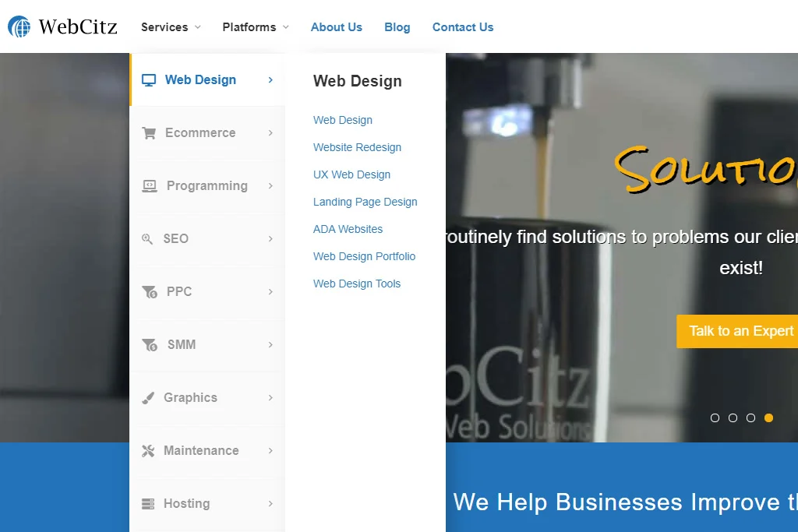Viewport: 798px width, 532px height.
Task: Click the WebCitz globe logo icon
Action: (19, 26)
